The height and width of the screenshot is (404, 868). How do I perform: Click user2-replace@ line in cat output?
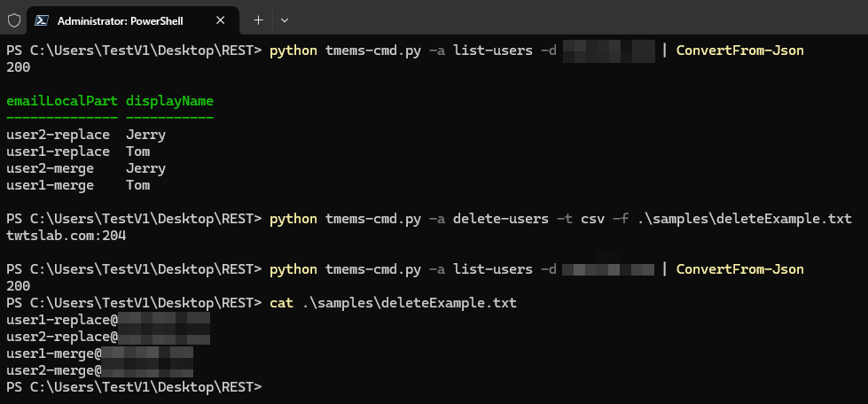point(62,337)
